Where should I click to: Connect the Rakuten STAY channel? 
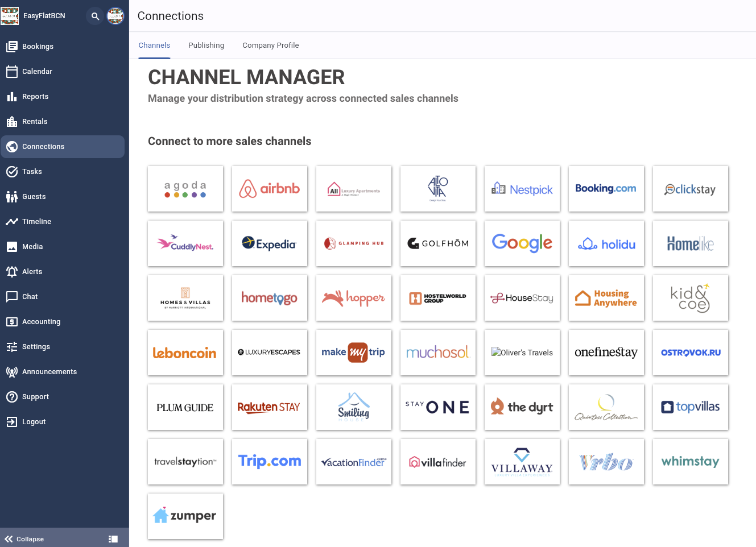tap(270, 407)
